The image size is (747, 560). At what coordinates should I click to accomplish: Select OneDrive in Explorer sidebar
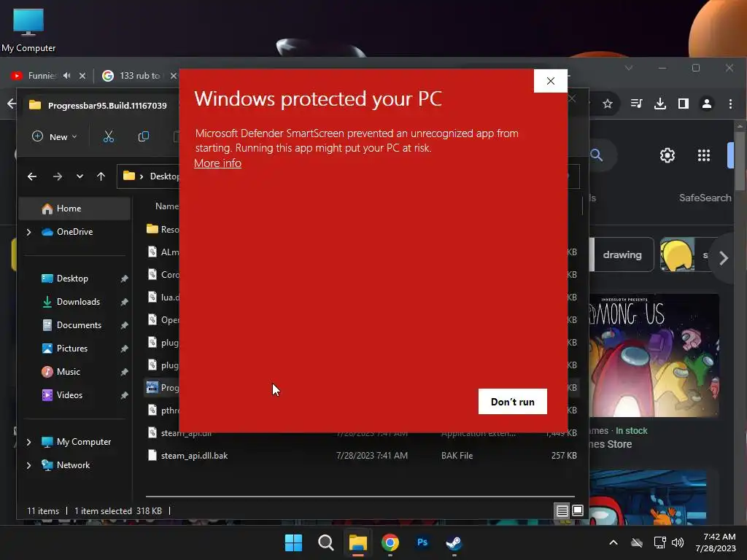click(74, 232)
